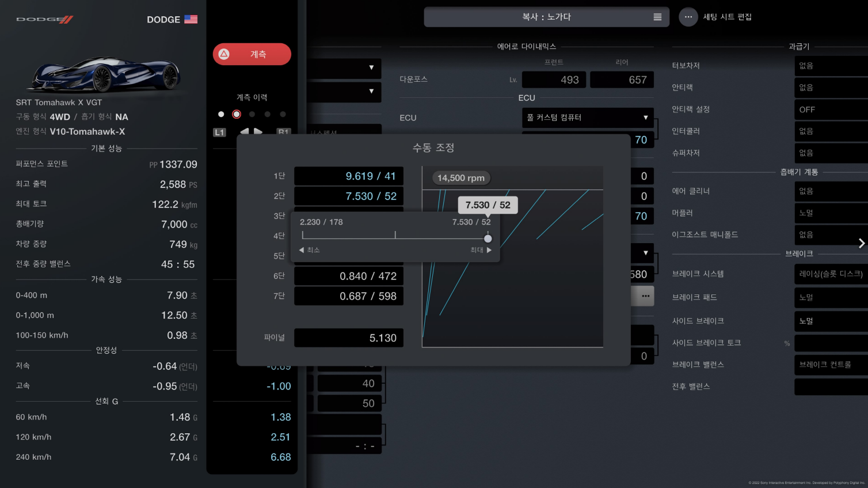
Task: Select the 1단 gear ratio field 9.619 / 41
Action: (349, 176)
